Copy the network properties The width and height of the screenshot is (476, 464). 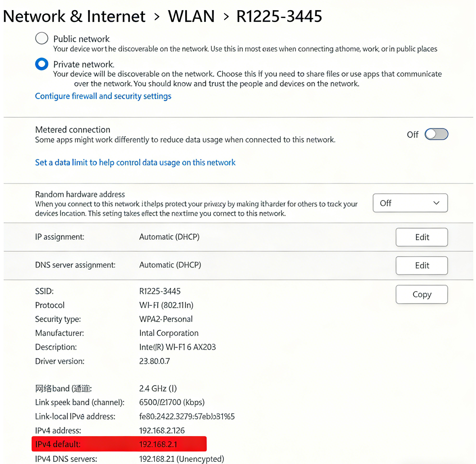[421, 294]
